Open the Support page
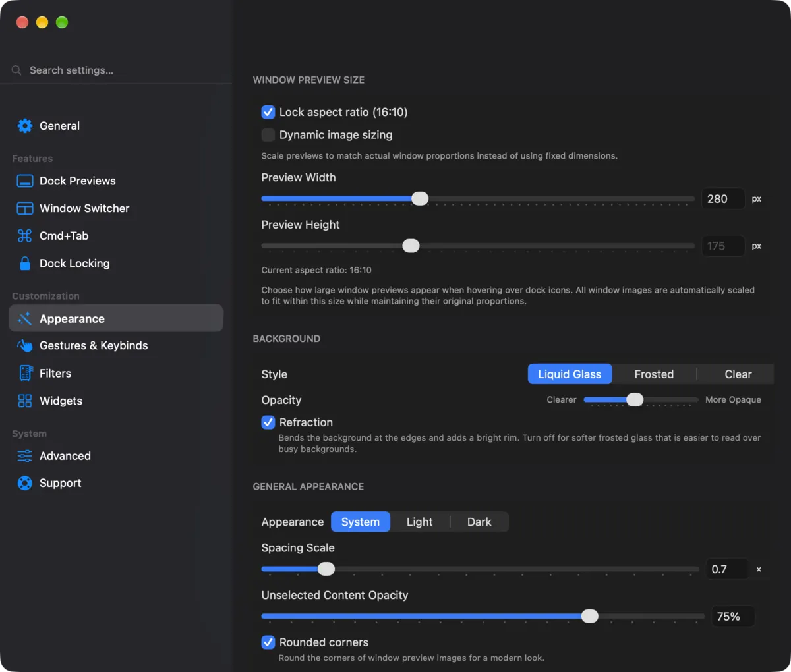This screenshot has height=672, width=791. pyautogui.click(x=116, y=483)
